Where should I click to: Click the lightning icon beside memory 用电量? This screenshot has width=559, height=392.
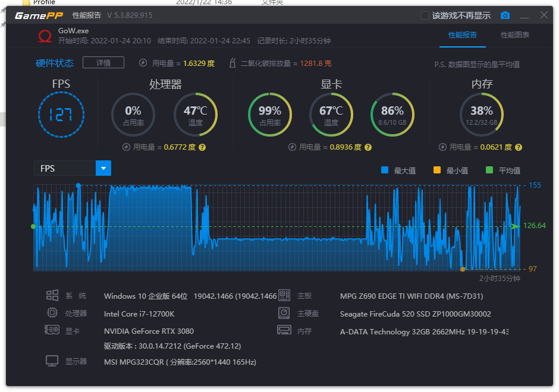(x=443, y=147)
